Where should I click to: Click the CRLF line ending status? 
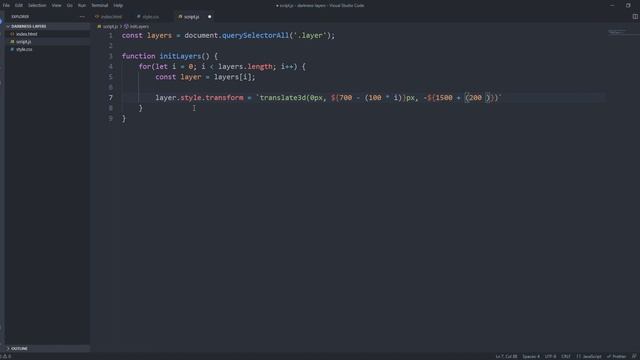[566, 356]
